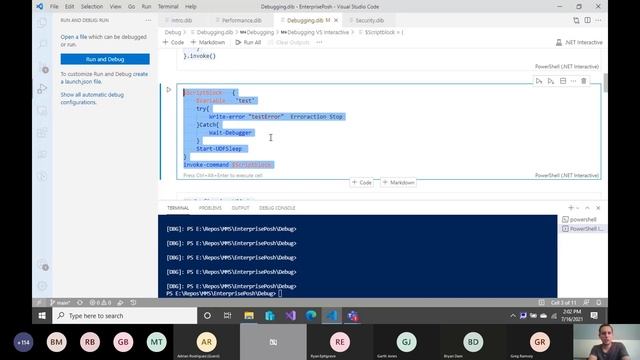This screenshot has height=360, width=640.
Task: Open the Help menu
Action: tap(191, 7)
